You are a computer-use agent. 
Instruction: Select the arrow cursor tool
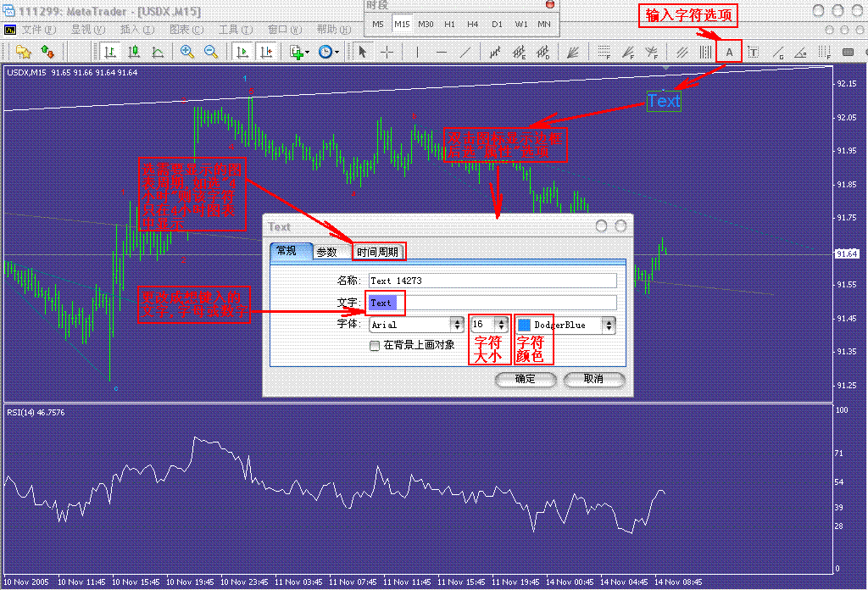(x=363, y=52)
